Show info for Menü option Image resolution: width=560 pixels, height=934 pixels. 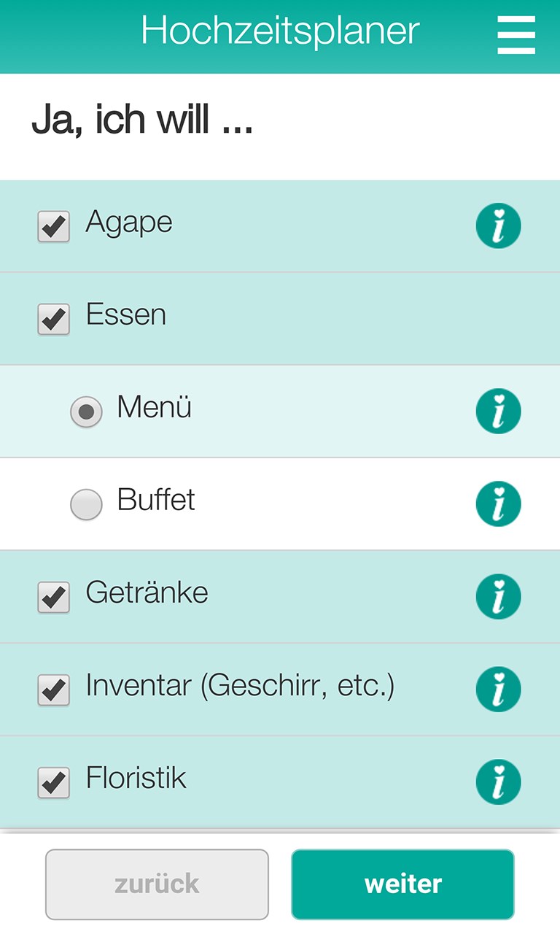click(x=499, y=411)
